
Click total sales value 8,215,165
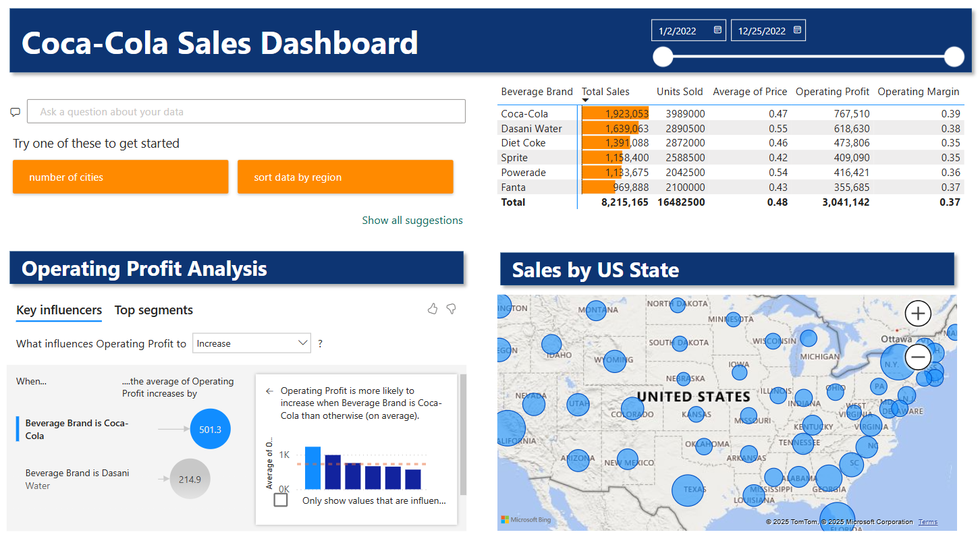click(x=625, y=202)
